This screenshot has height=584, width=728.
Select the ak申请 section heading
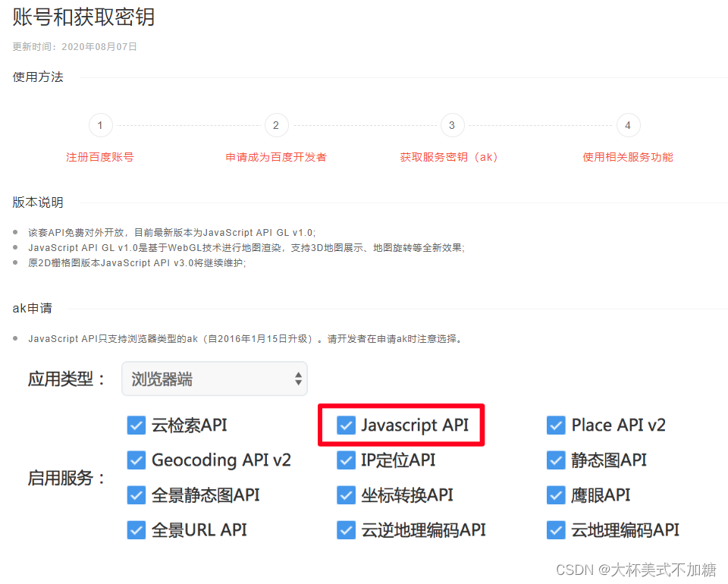(32, 308)
